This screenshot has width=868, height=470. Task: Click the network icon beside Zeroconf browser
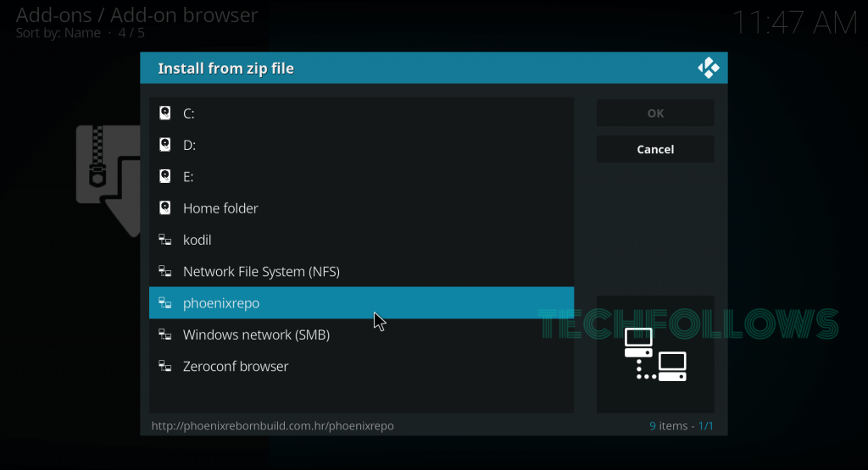click(x=165, y=366)
